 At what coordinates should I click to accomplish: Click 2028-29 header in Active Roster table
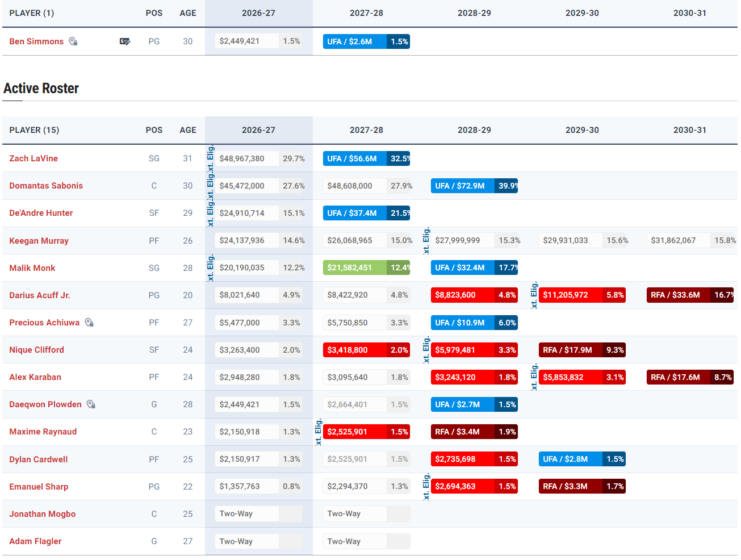474,130
